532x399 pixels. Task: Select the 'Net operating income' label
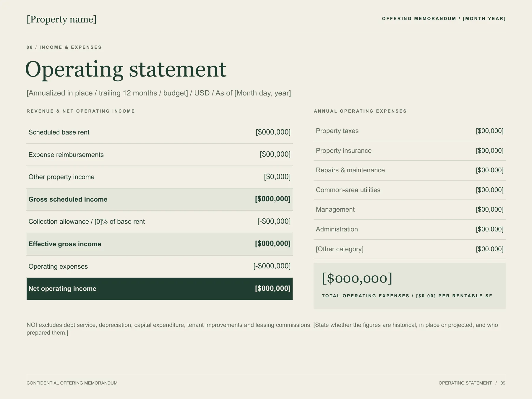[62, 289]
